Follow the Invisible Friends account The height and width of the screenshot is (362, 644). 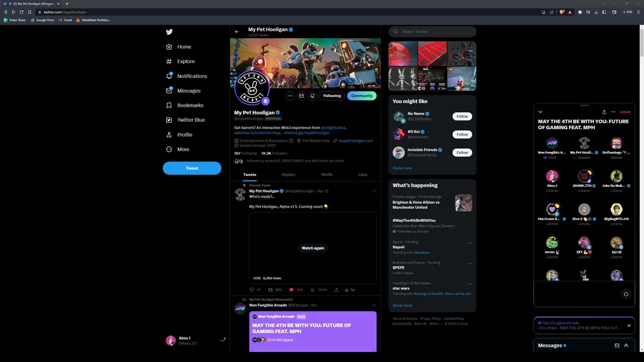click(x=462, y=152)
